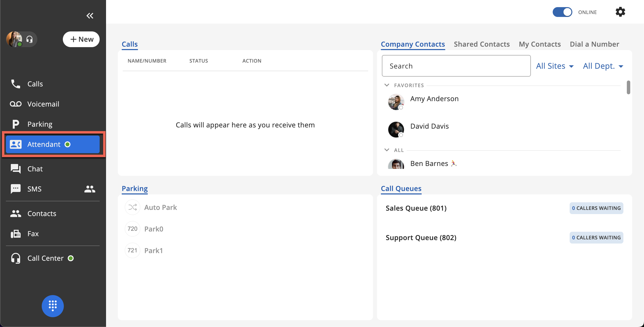Open Call Center from sidebar

click(45, 258)
